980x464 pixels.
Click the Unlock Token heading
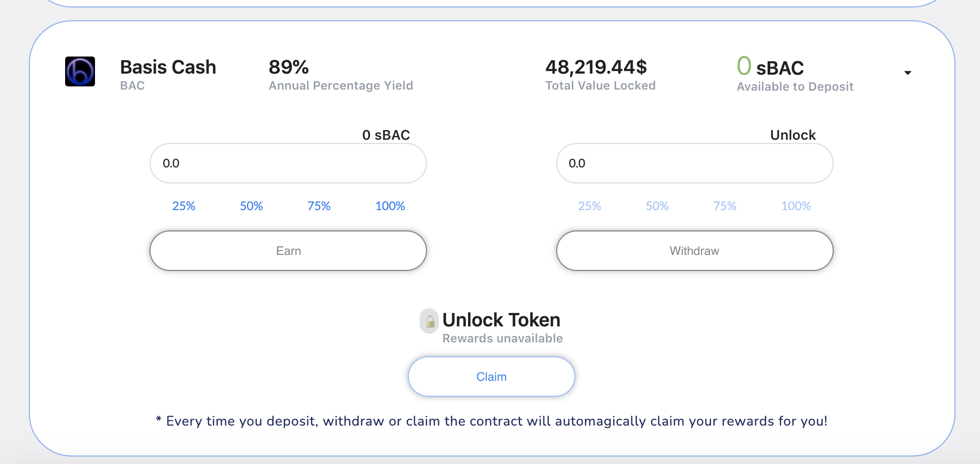pos(500,319)
